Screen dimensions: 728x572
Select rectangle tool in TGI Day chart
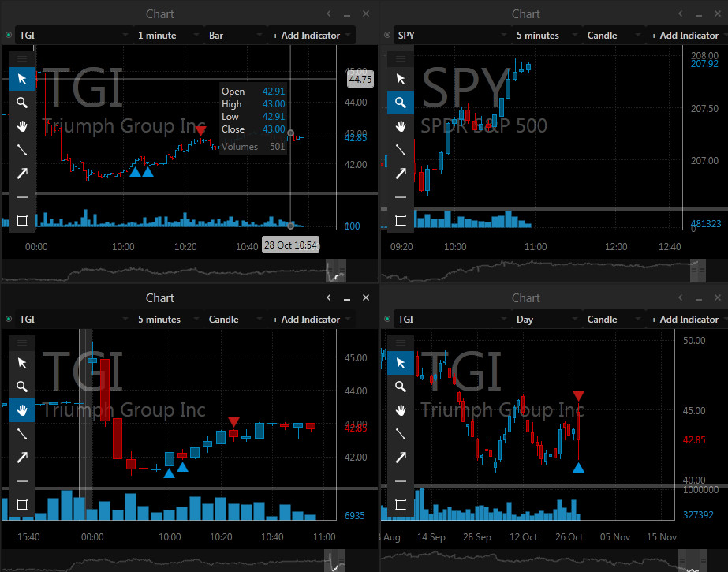coord(401,505)
